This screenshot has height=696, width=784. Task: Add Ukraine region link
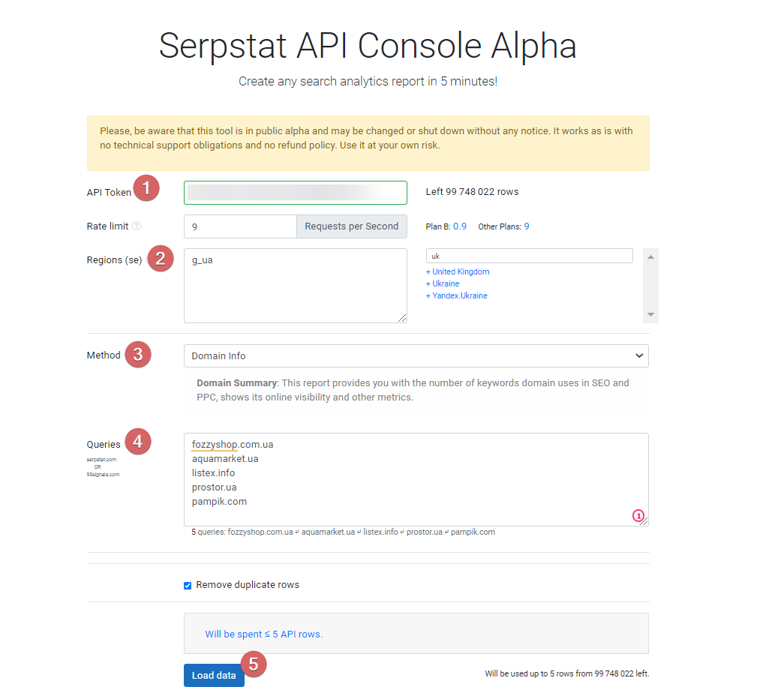pos(445,283)
